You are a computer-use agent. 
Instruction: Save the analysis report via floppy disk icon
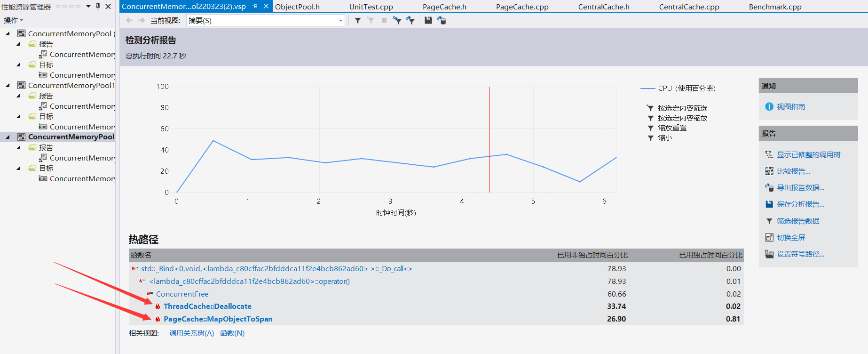click(428, 20)
